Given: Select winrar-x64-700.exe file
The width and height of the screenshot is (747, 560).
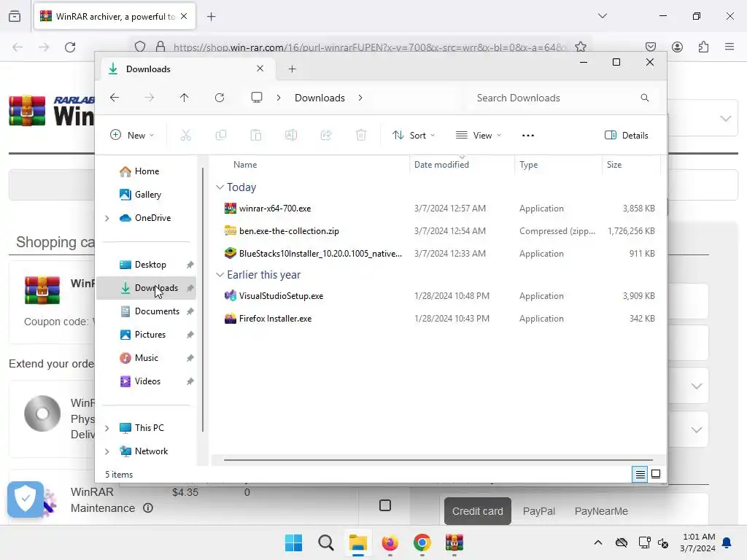Looking at the screenshot, I should 275,209.
